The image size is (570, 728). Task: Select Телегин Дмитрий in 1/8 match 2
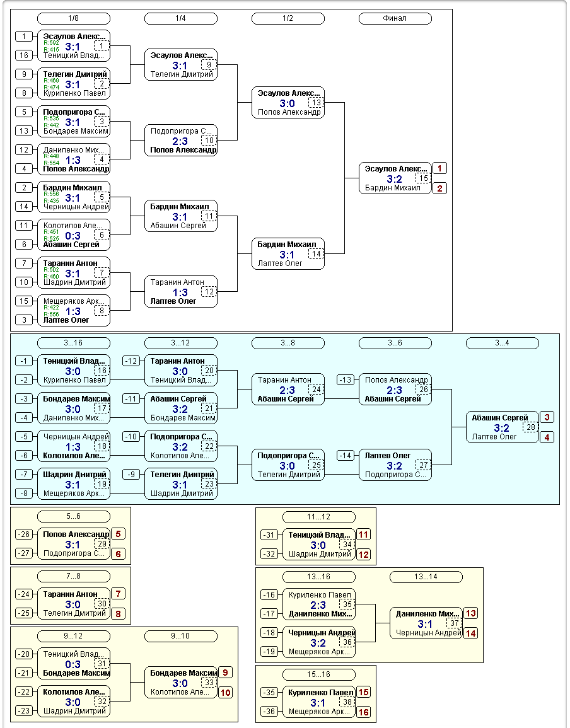coord(75,74)
